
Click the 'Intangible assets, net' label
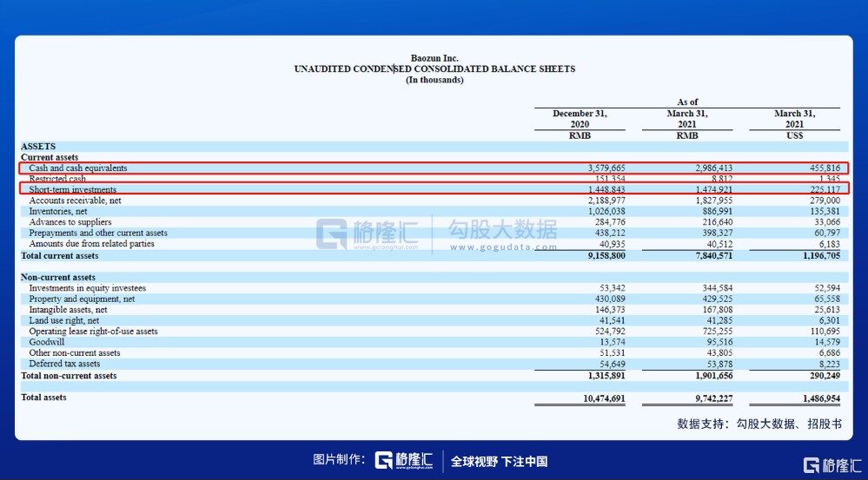click(68, 310)
